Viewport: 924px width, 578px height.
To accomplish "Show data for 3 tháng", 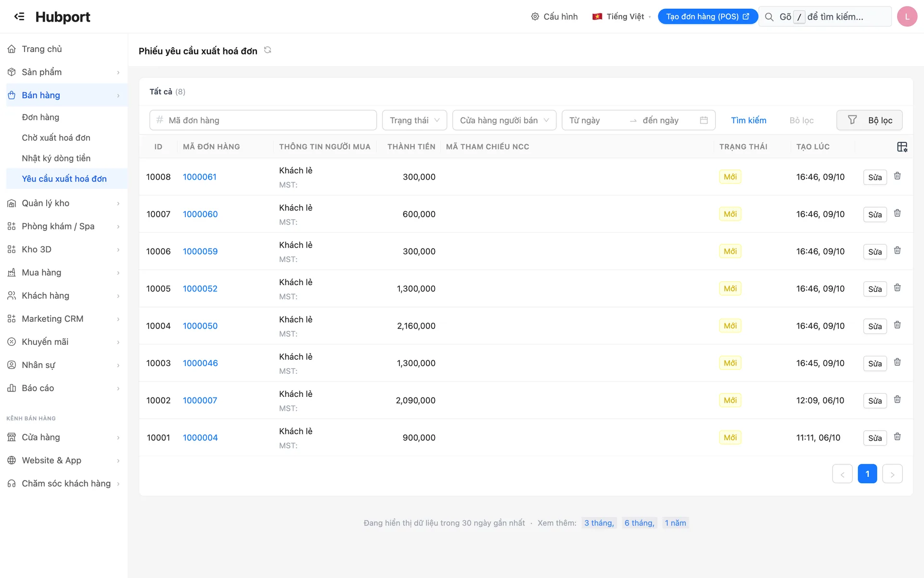I will point(599,523).
